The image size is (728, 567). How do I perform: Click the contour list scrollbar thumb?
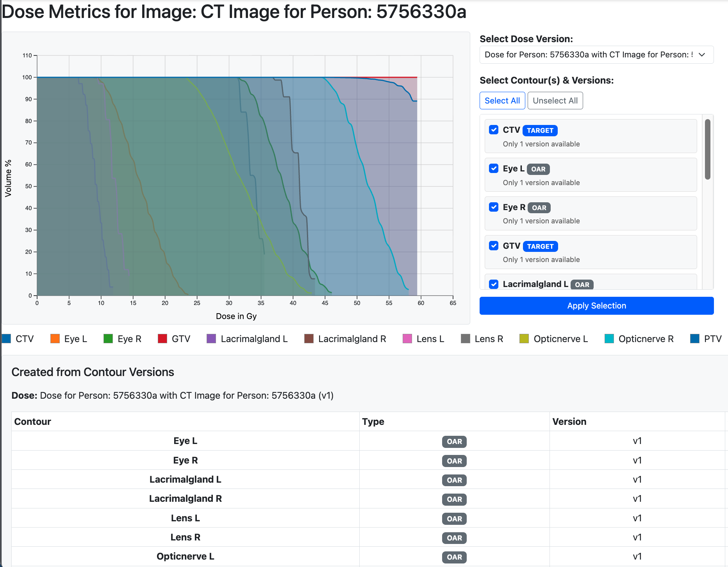[x=707, y=150]
